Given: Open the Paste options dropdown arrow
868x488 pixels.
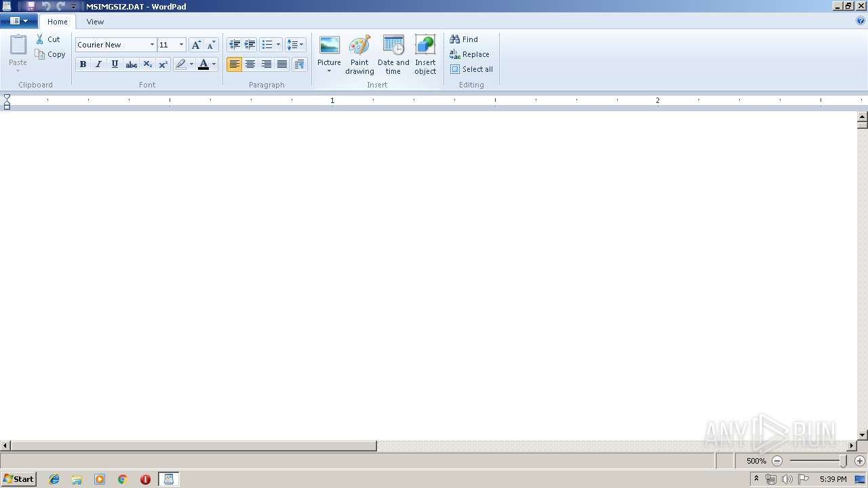Looking at the screenshot, I should pyautogui.click(x=18, y=70).
